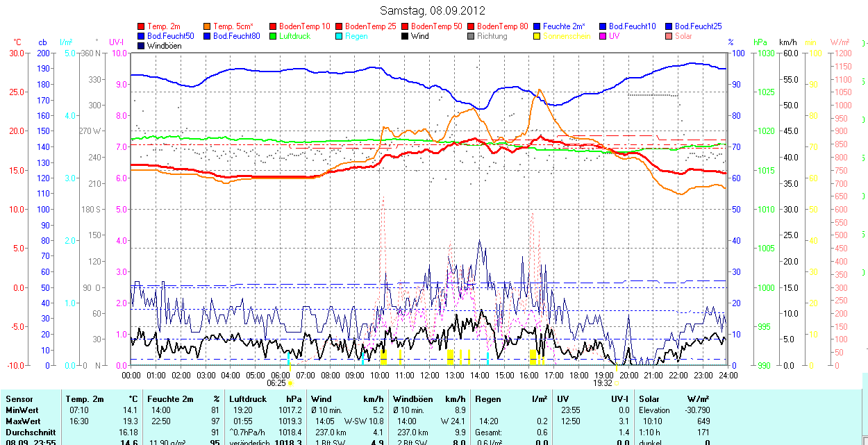Viewport: 868px width, 445px height.
Task: Click the magenta UV legend square
Action: 602,36
